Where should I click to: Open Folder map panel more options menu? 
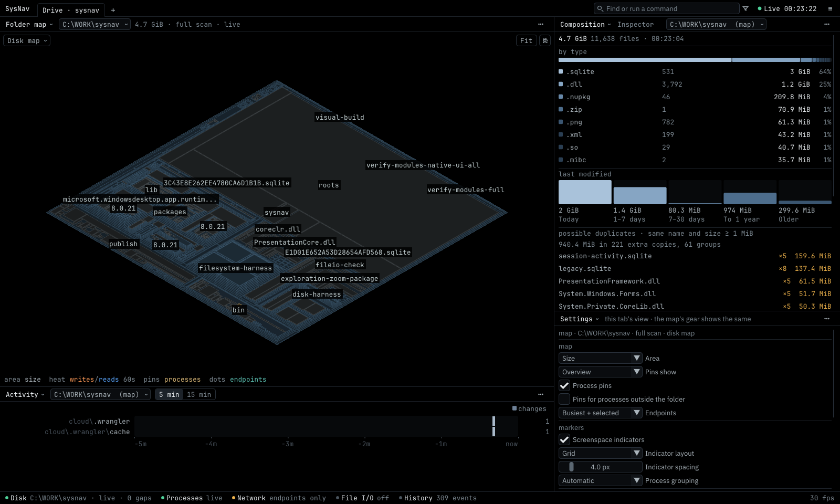[x=541, y=24]
